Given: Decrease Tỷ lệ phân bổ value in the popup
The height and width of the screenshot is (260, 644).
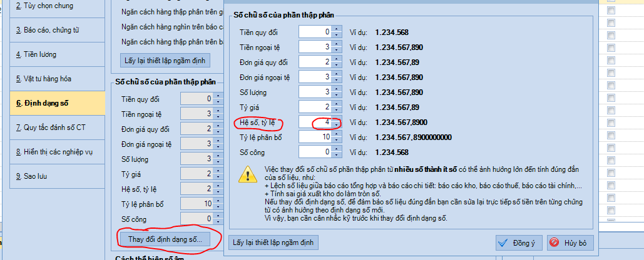Looking at the screenshot, I should click(x=337, y=139).
